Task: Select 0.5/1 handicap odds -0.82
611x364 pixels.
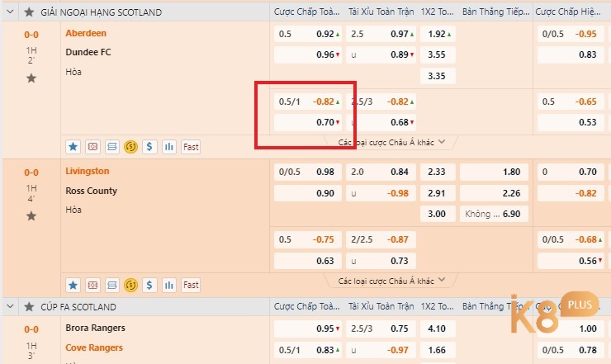Action: [x=308, y=102]
